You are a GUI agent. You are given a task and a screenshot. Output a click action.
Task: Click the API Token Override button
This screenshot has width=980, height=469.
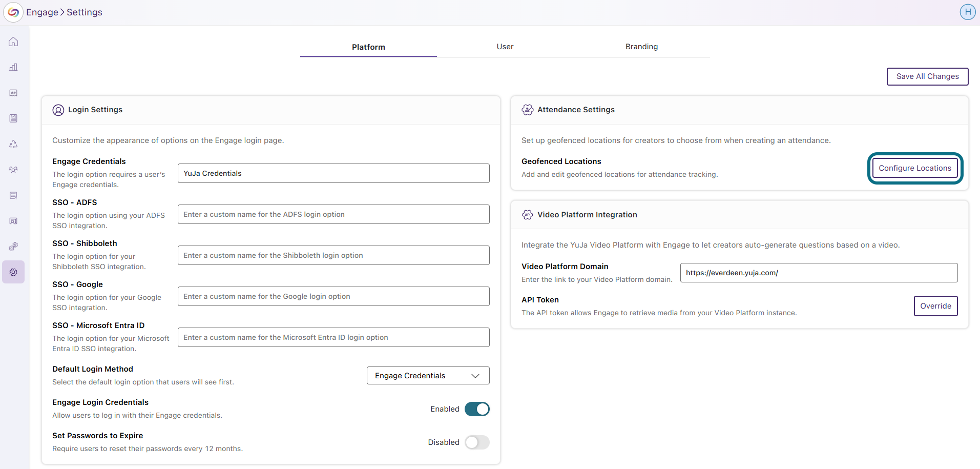(935, 306)
